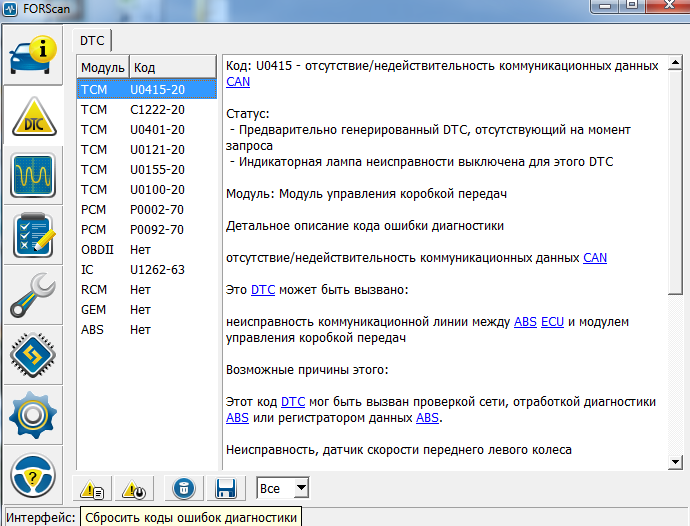Click the description scrollbar up arrow
This screenshot has width=690, height=526.
675,63
